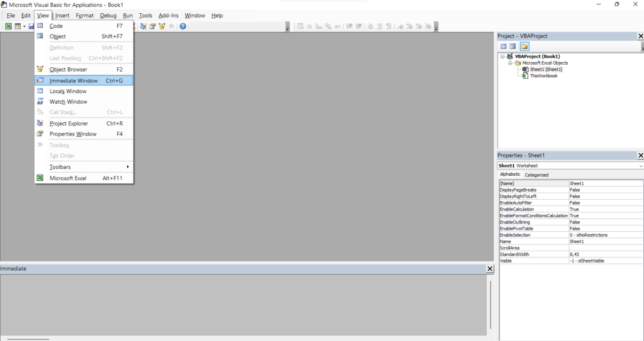Image resolution: width=644 pixels, height=341 pixels.
Task: Expand the Toolbars submenu
Action: [84, 167]
